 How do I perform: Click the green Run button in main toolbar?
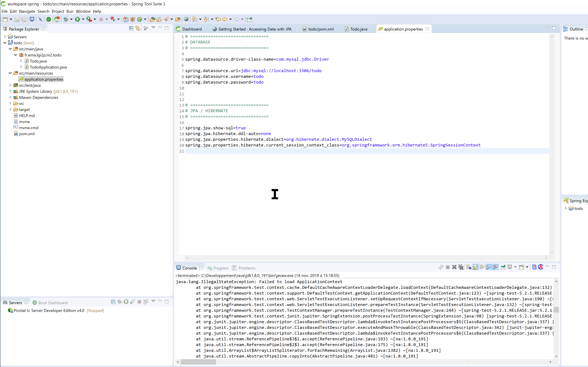[x=77, y=19]
